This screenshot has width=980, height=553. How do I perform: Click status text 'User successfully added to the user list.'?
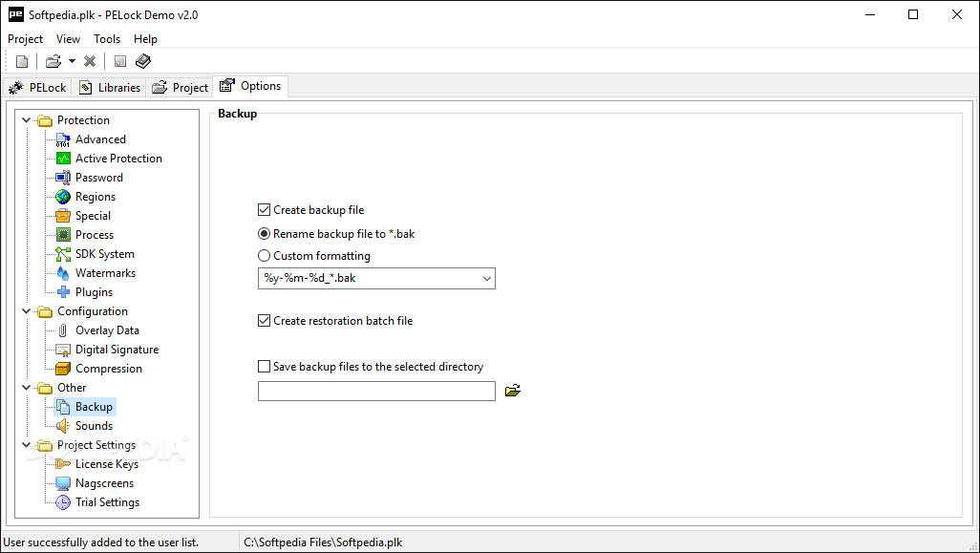[x=101, y=542]
